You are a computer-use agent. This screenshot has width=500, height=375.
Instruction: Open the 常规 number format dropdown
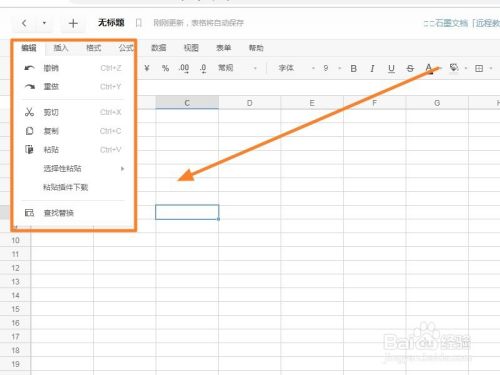point(237,68)
